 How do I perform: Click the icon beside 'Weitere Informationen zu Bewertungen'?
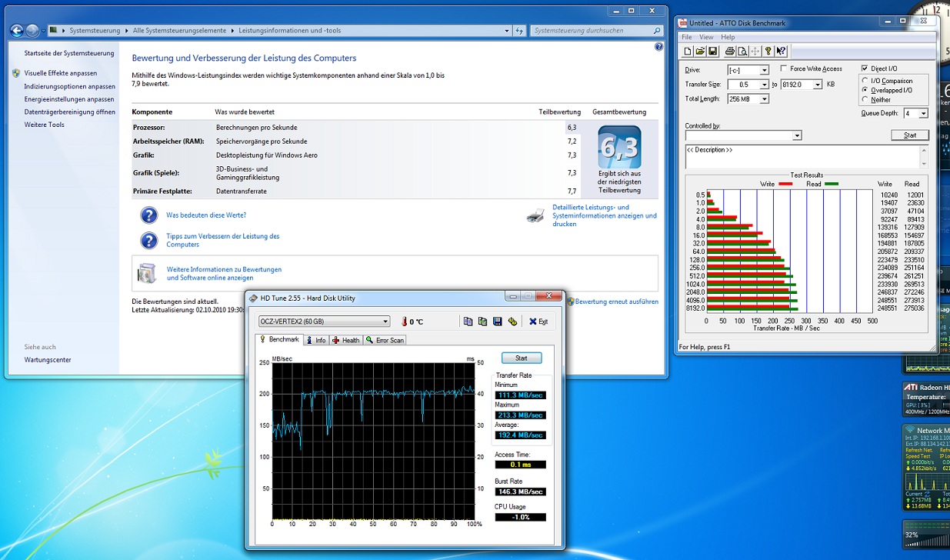[147, 273]
